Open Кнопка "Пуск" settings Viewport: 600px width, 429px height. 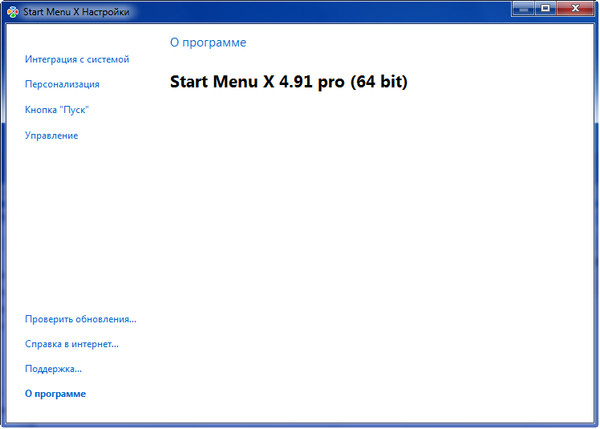[57, 110]
